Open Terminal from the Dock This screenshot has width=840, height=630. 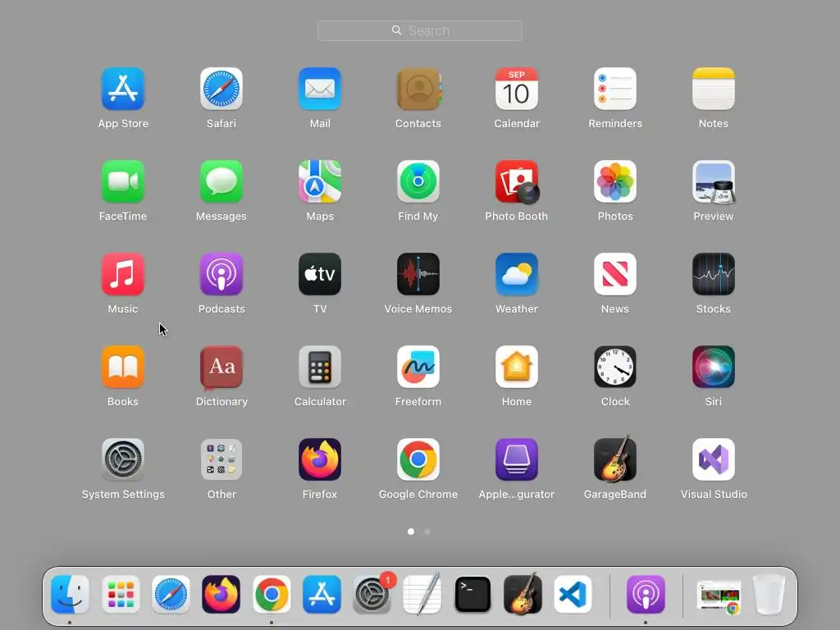472,595
